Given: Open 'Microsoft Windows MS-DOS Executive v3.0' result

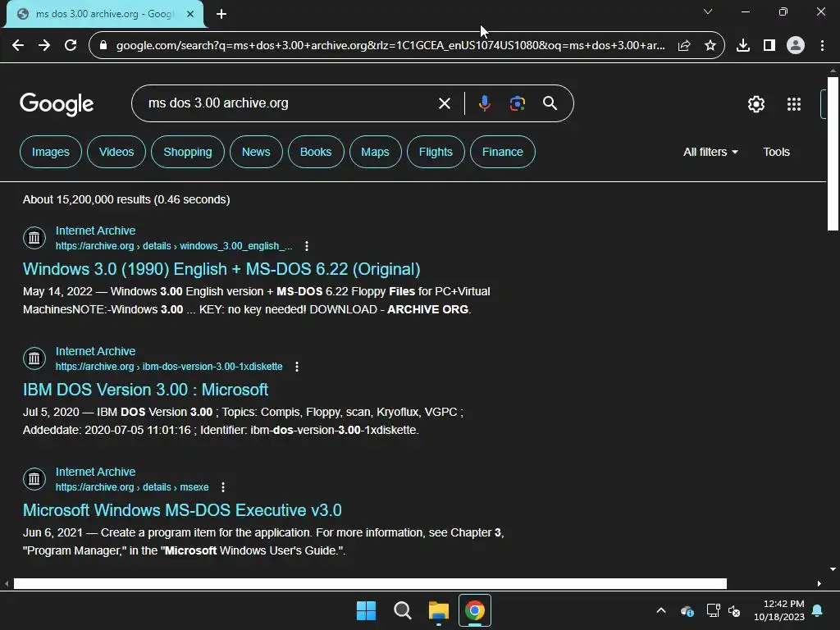Looking at the screenshot, I should click(x=182, y=510).
